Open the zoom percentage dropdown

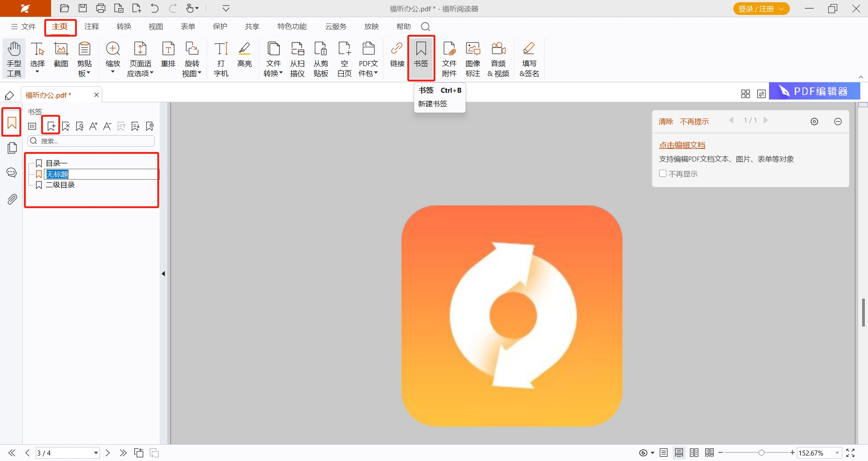[837, 453]
